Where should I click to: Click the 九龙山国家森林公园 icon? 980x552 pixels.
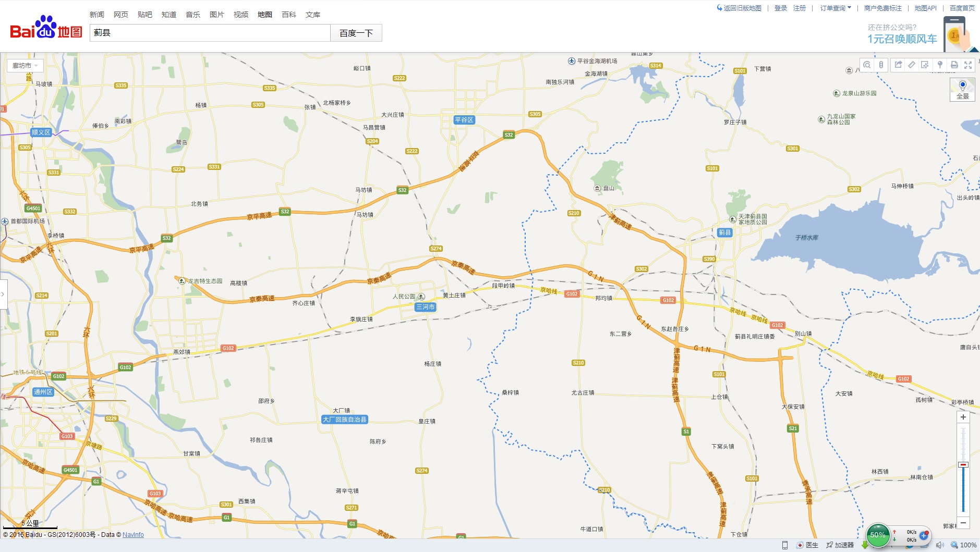[x=821, y=119]
